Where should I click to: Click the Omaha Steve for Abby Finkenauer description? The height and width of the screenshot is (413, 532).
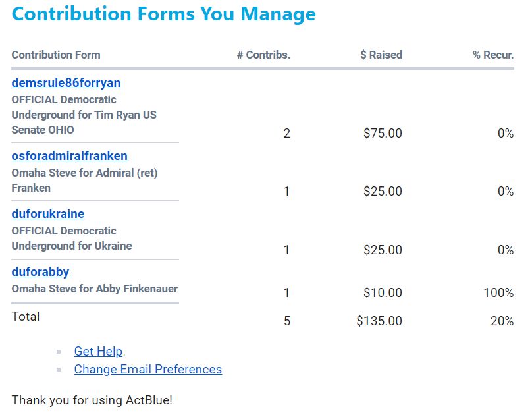(x=94, y=289)
